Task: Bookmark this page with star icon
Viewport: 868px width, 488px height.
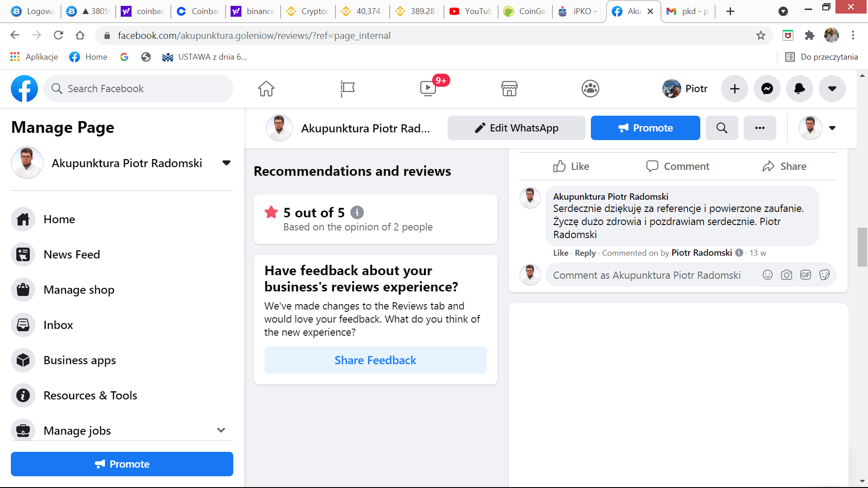Action: tap(761, 35)
